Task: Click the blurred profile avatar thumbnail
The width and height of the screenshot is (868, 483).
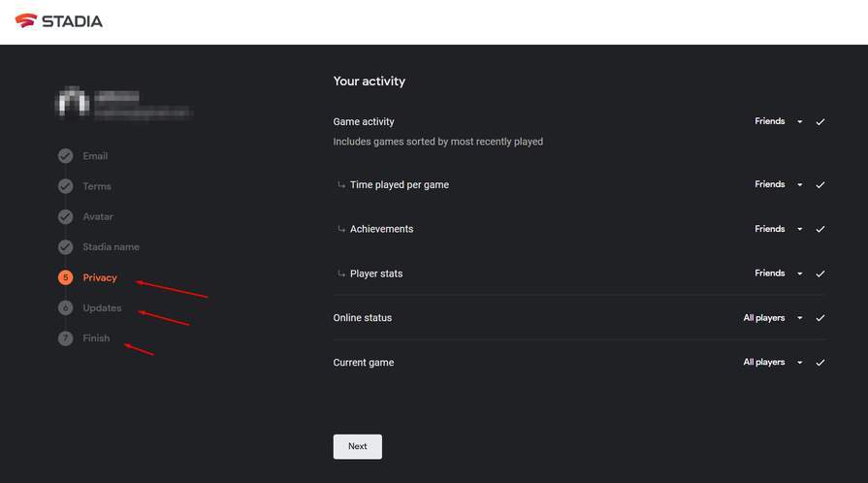Action: tap(74, 104)
